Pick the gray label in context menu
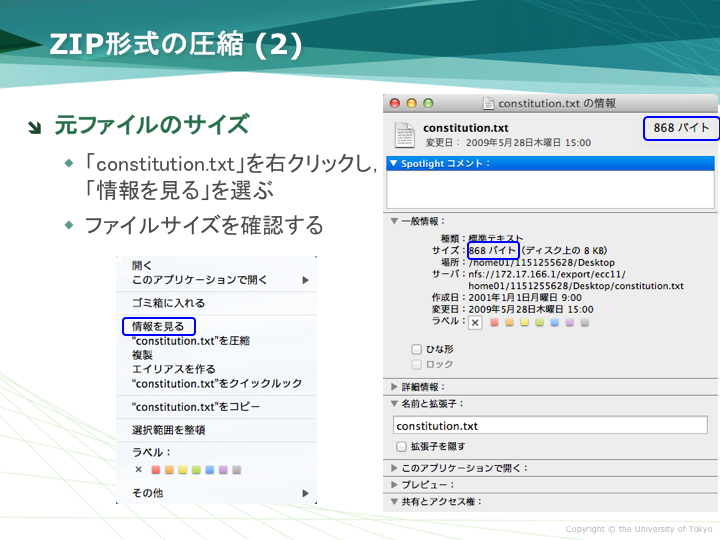Screen dimensions: 720x540 [237, 470]
